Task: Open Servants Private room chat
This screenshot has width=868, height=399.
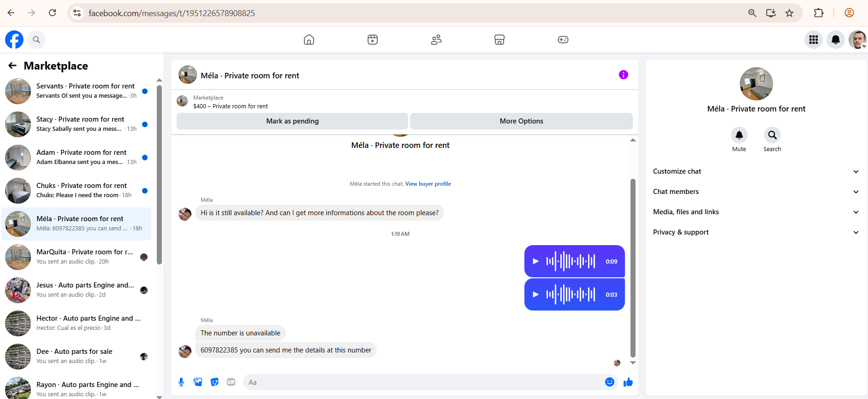Action: [x=77, y=91]
